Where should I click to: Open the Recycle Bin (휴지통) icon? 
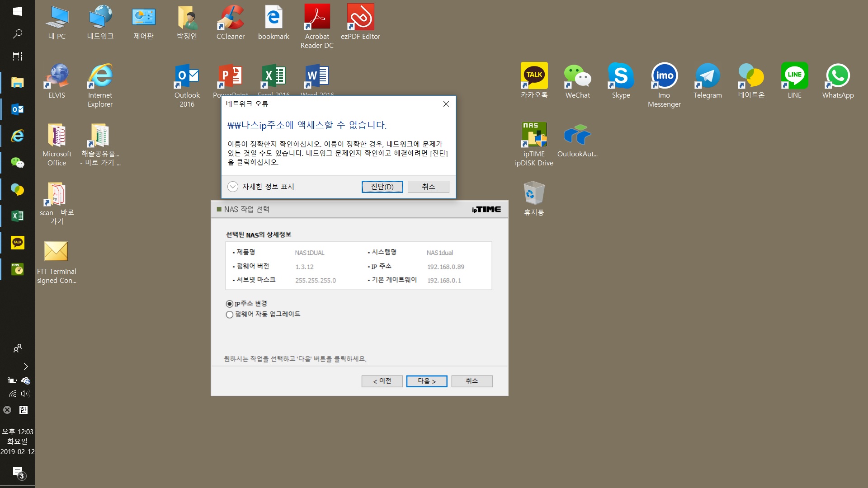coord(534,198)
